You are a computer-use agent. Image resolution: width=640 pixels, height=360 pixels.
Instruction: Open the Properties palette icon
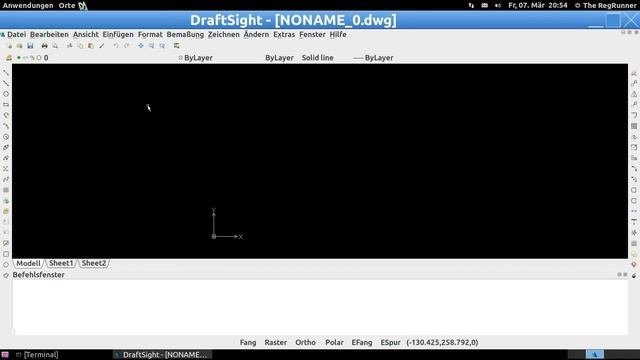click(176, 46)
